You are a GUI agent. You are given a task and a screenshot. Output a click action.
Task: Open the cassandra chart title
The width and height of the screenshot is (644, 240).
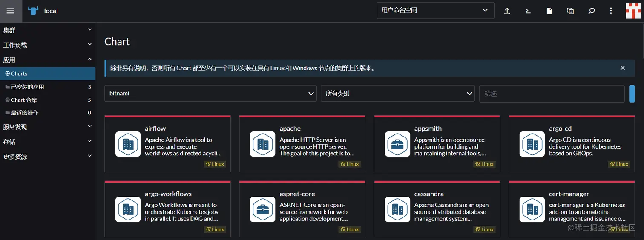(x=429, y=194)
